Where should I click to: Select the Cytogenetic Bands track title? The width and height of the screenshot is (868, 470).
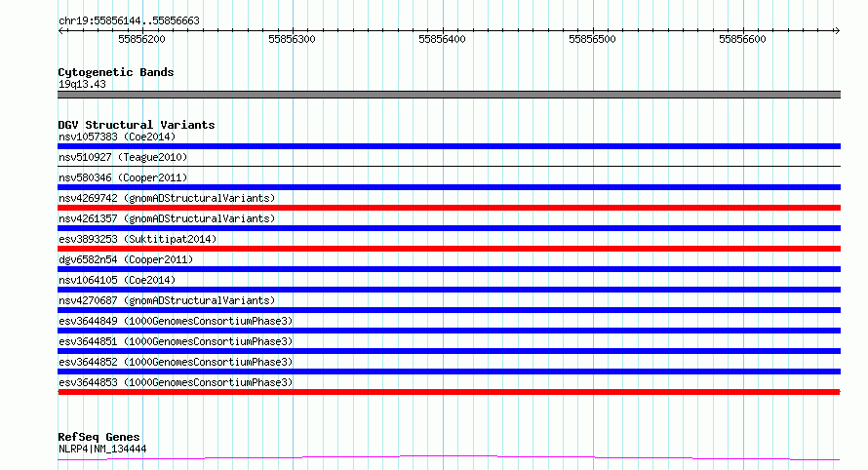pyautogui.click(x=116, y=72)
